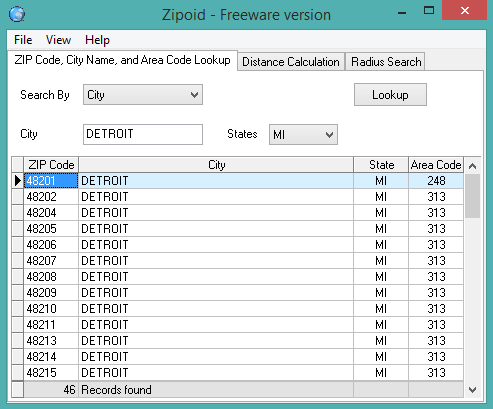This screenshot has width=493, height=409.
Task: Sort by ZIP Code column header
Action: pos(51,165)
